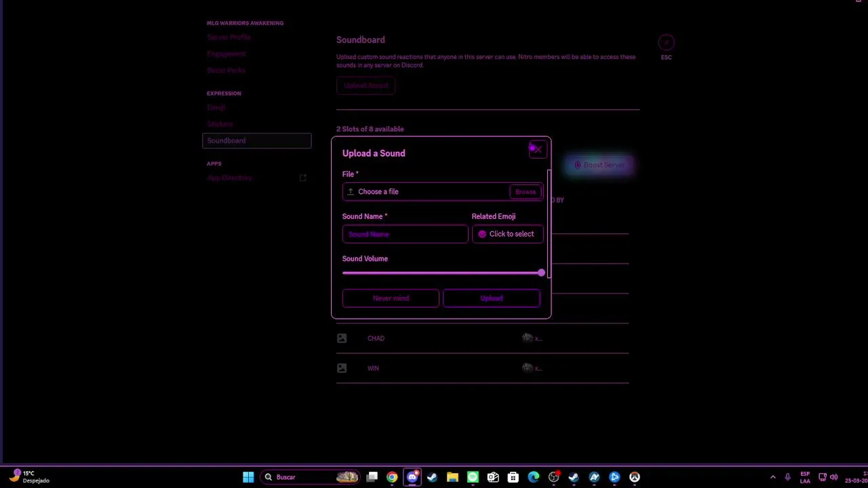This screenshot has width=868, height=488.
Task: Open the Emoji settings page
Action: (x=216, y=108)
